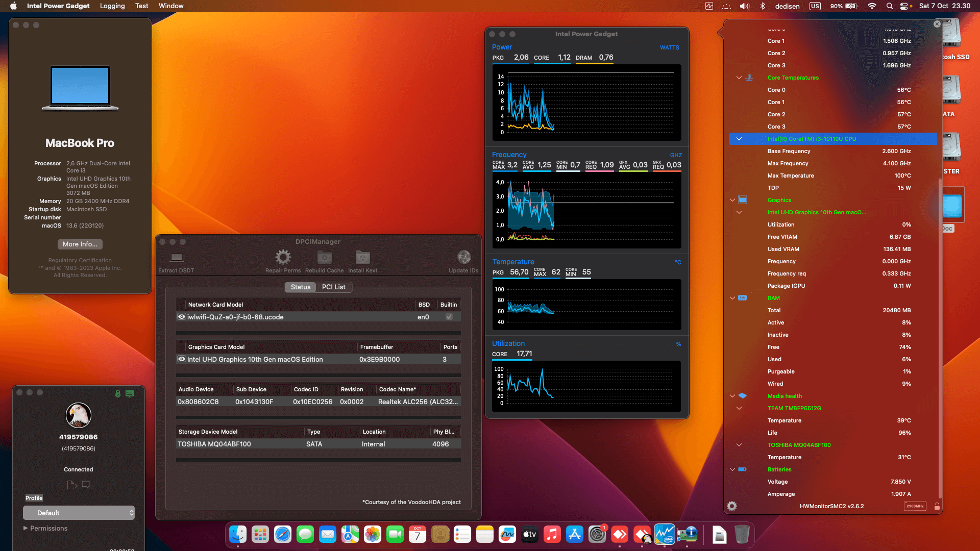Click the More Info... button
980x551 pixels.
coord(80,244)
